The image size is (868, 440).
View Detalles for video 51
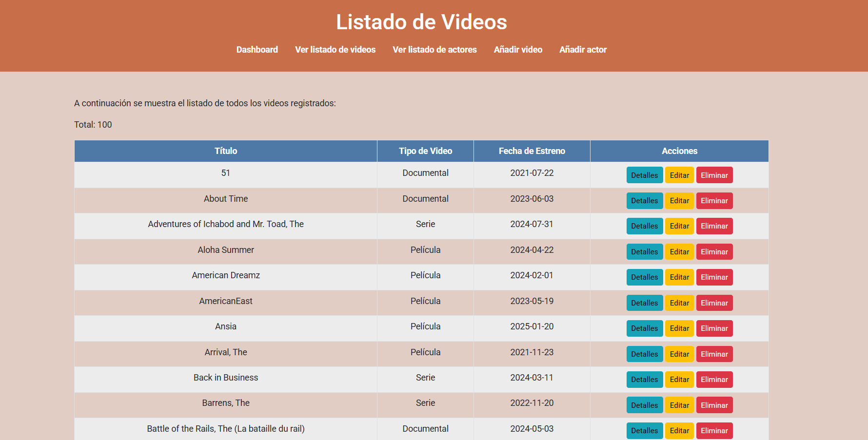pyautogui.click(x=644, y=175)
